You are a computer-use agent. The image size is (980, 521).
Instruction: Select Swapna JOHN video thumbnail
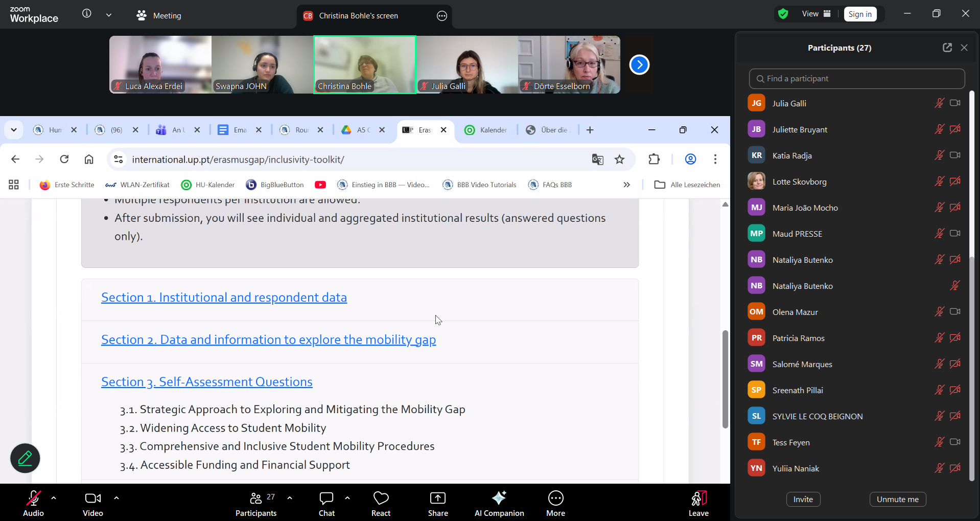tap(263, 64)
